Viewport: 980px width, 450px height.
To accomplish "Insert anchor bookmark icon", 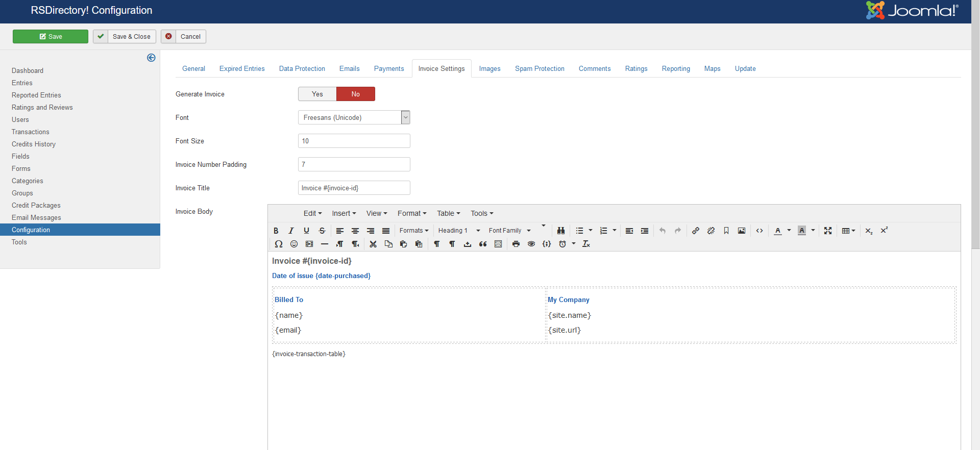I will coord(726,231).
